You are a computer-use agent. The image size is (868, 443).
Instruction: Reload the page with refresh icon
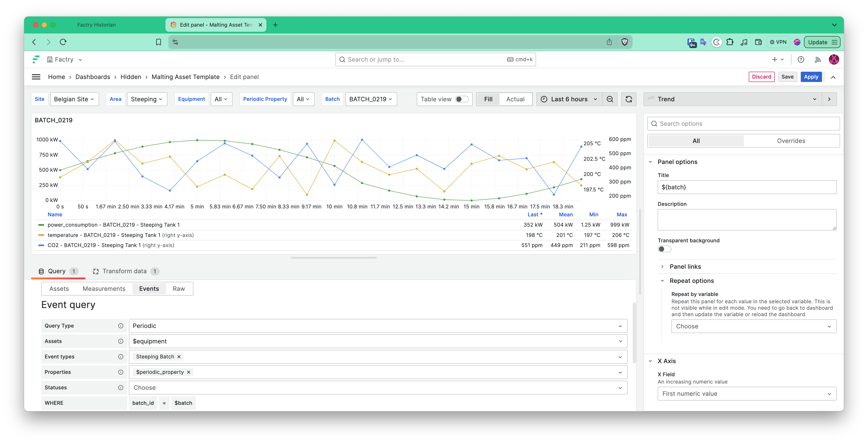[63, 42]
